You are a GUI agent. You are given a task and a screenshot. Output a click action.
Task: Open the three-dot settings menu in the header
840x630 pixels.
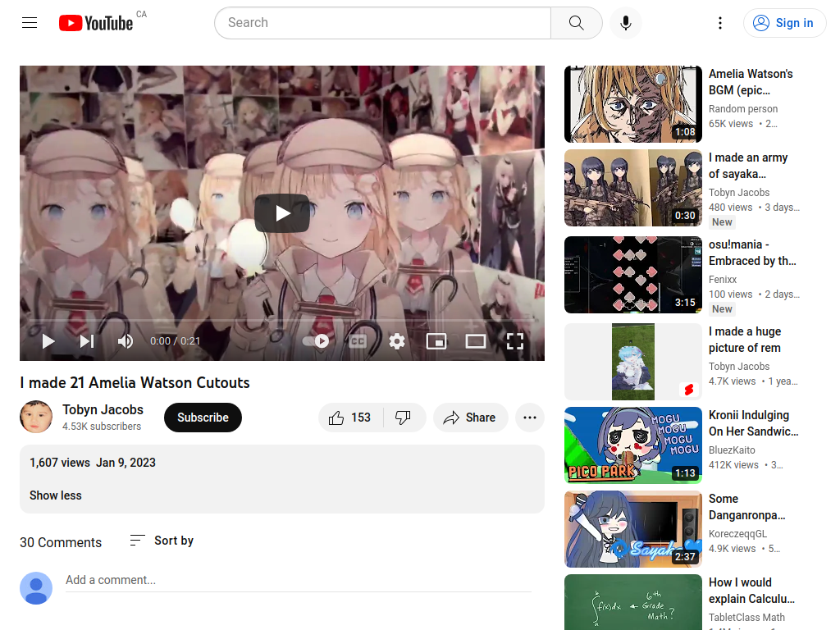720,23
